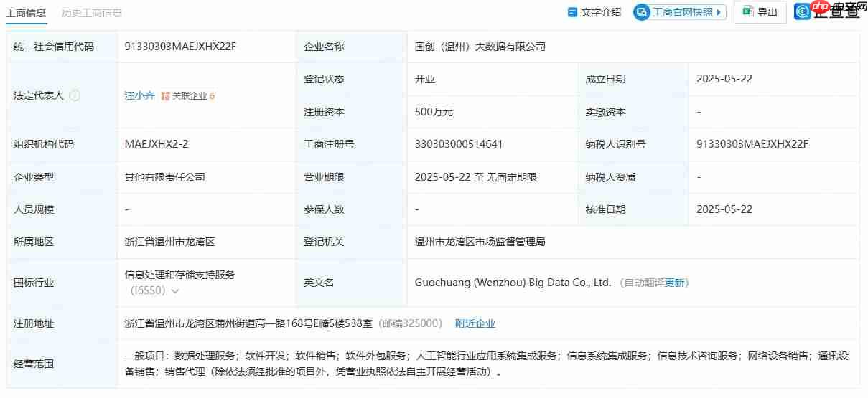Click registered capital value 500万元

point(434,112)
